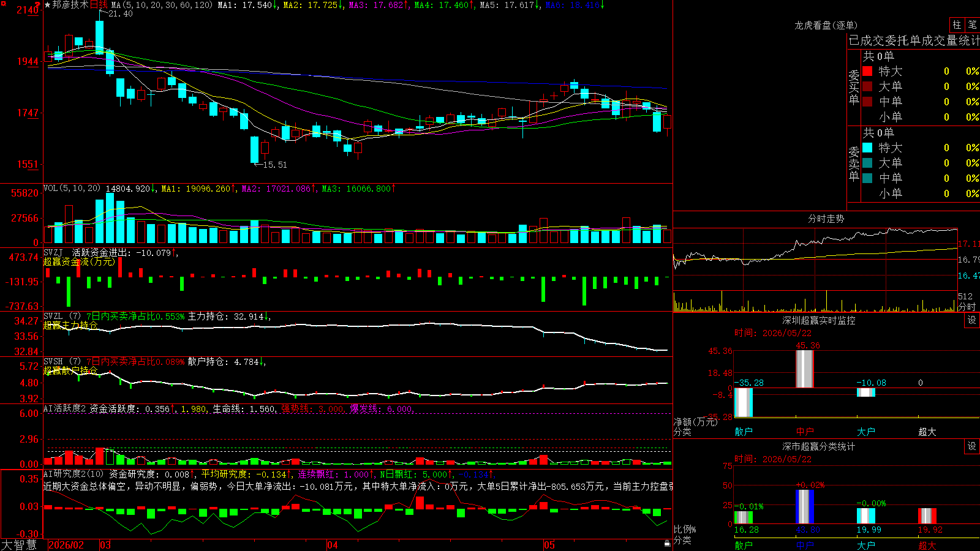Click the red 强势线: 3.000 label
Image resolution: width=980 pixels, height=551 pixels.
click(312, 408)
